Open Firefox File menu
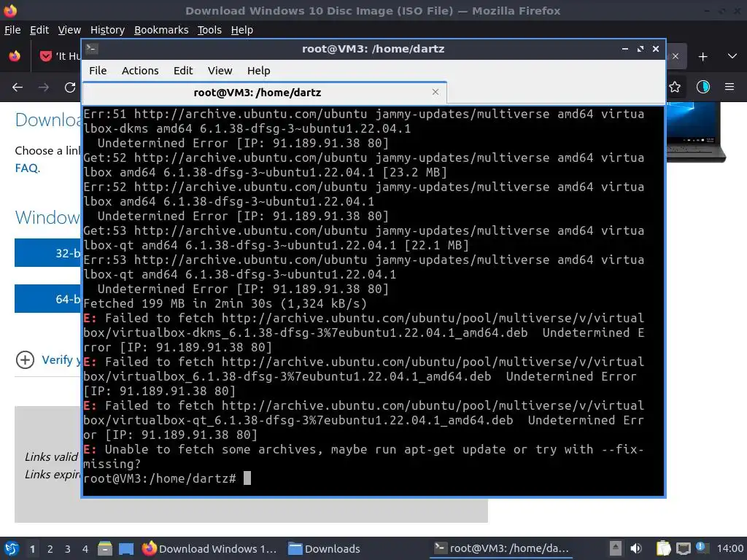The width and height of the screenshot is (747, 560). 12,30
